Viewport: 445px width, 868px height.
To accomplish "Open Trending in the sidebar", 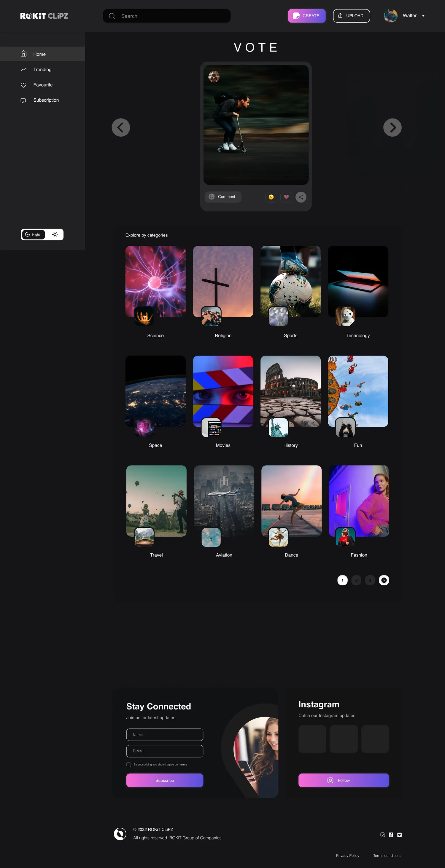I will 42,69.
